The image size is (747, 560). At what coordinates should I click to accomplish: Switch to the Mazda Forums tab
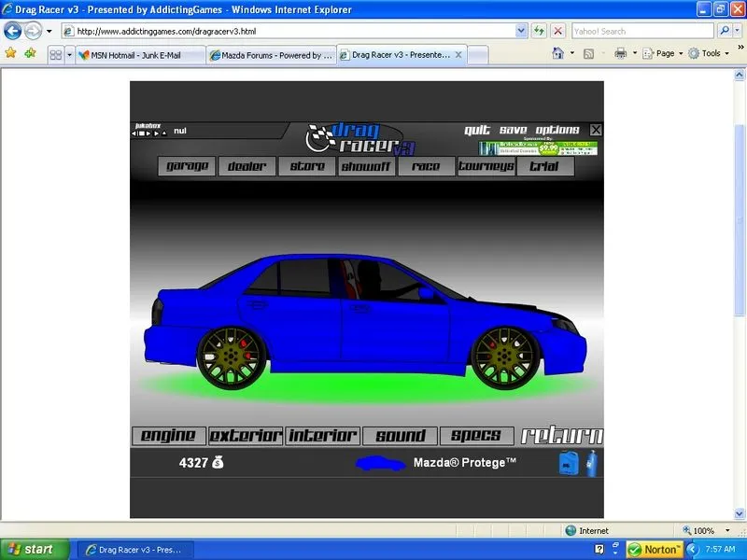click(271, 55)
